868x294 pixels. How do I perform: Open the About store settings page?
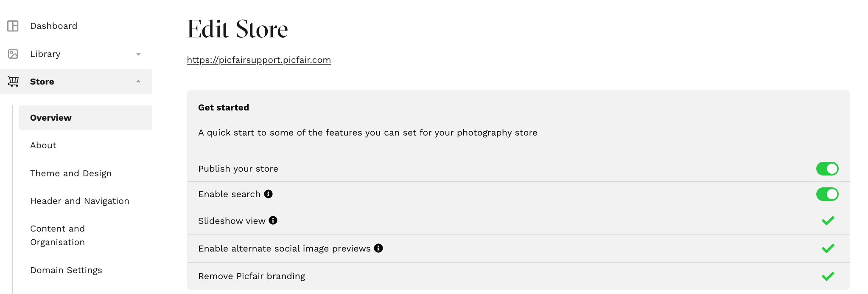tap(43, 145)
